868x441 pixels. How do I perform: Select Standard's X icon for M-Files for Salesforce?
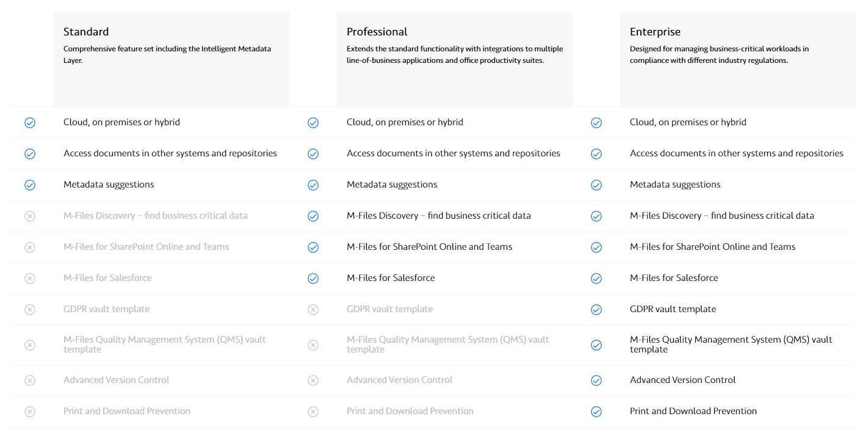coord(30,279)
